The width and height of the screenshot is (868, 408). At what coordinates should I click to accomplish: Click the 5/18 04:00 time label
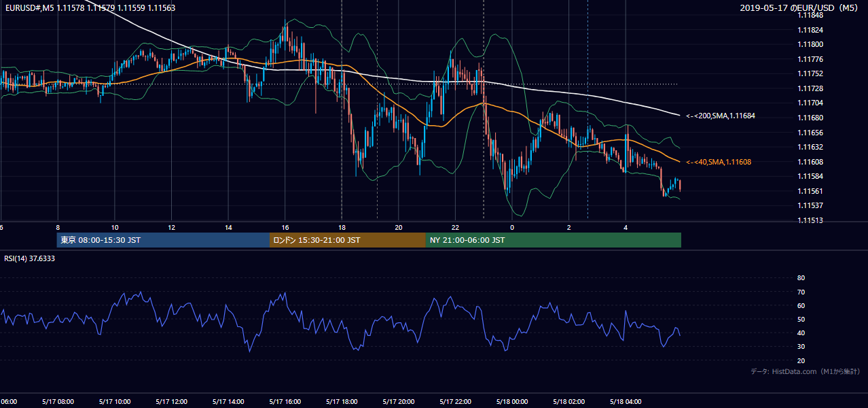coord(626,401)
